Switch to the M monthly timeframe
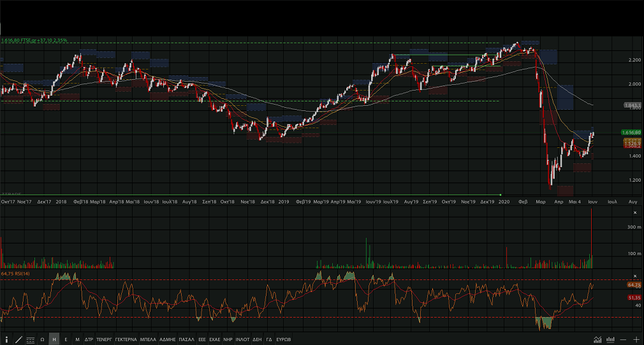 tap(77, 339)
